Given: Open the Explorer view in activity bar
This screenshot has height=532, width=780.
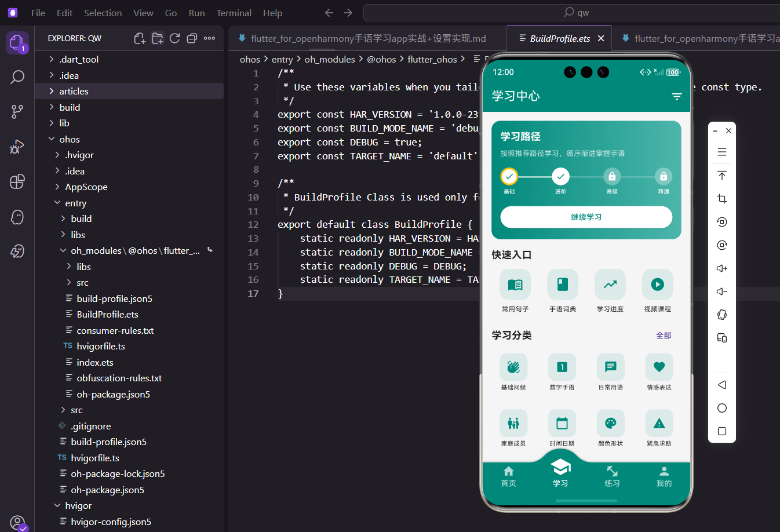Looking at the screenshot, I should 17,42.
